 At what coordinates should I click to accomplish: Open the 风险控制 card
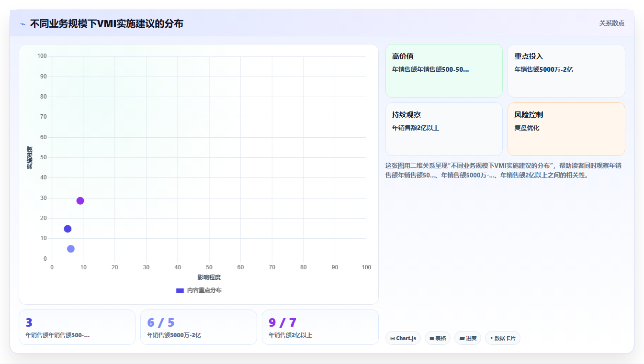(566, 129)
